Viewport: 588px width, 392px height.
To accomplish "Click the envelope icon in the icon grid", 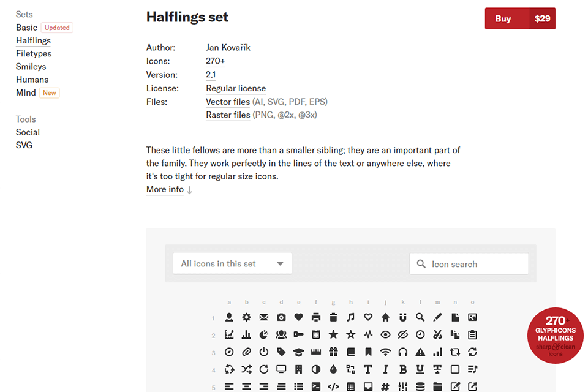I will coord(263,317).
